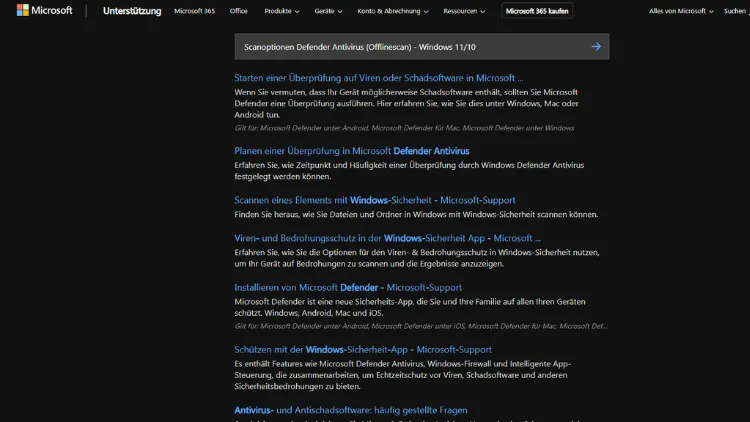The height and width of the screenshot is (422, 750).
Task: Click snippet 'Finden Sie heraus, wie Sie Dateien'
Action: tap(416, 214)
